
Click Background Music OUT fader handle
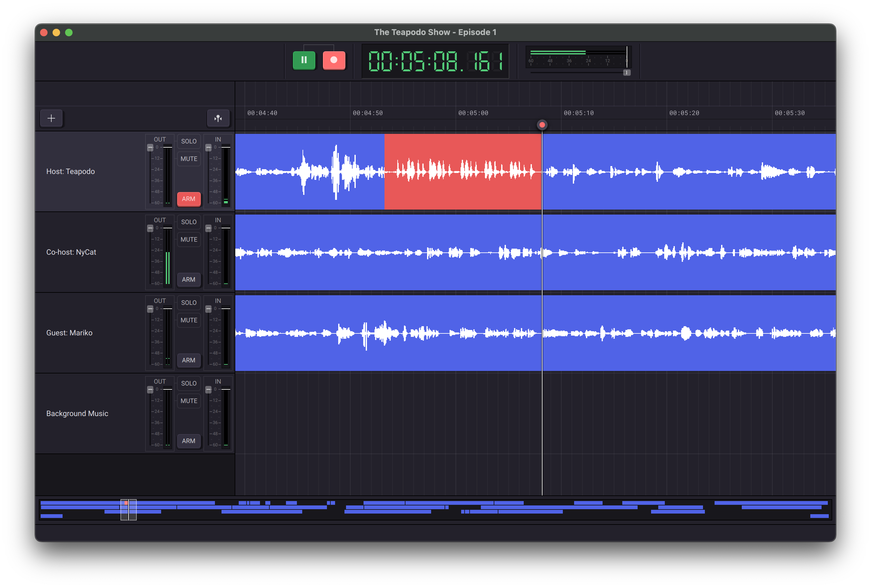(150, 390)
